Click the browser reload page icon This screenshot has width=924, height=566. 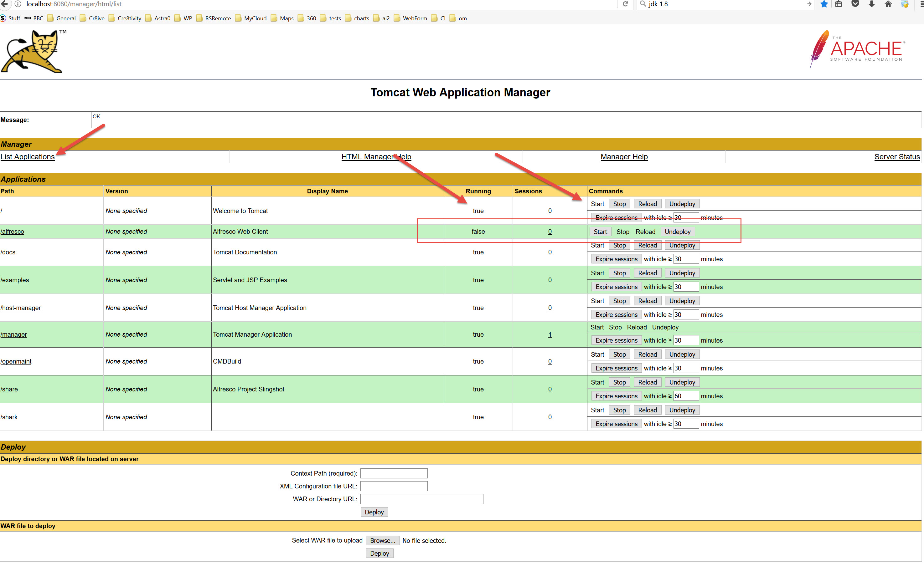tap(625, 4)
